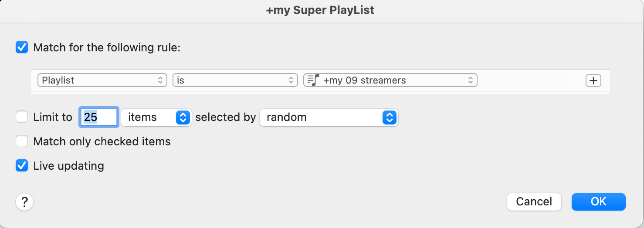The height and width of the screenshot is (228, 644).
Task: Click the chevron arrows on the "is" popup
Action: pyautogui.click(x=291, y=80)
